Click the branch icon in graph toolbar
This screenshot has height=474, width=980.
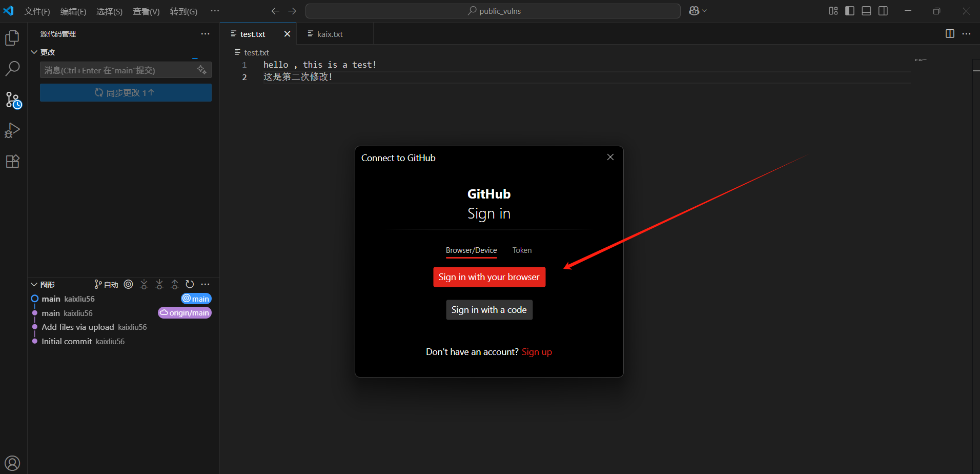tap(98, 284)
